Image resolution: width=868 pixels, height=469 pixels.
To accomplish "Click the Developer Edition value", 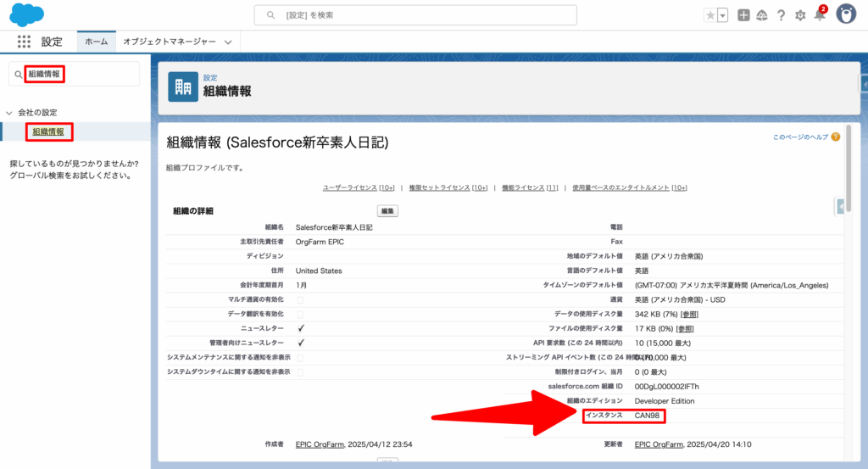I will (665, 401).
